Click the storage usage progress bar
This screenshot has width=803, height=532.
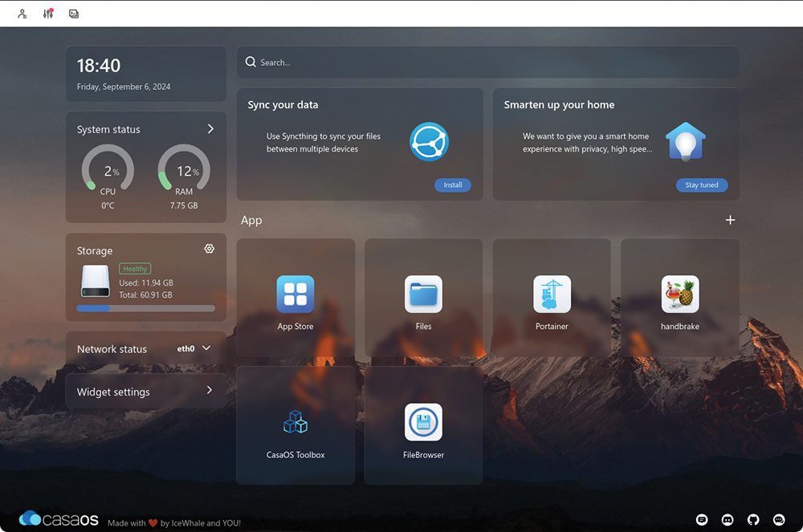tap(146, 308)
